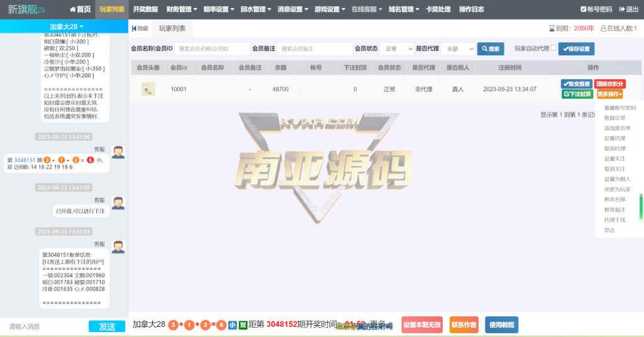Image resolution: width=644 pixels, height=337 pixels.
Task: Open the 会员状态 dropdown
Action: click(x=397, y=48)
